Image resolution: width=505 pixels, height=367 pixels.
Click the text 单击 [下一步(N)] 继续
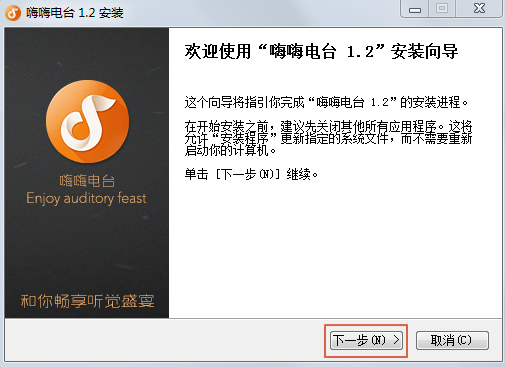(x=252, y=174)
